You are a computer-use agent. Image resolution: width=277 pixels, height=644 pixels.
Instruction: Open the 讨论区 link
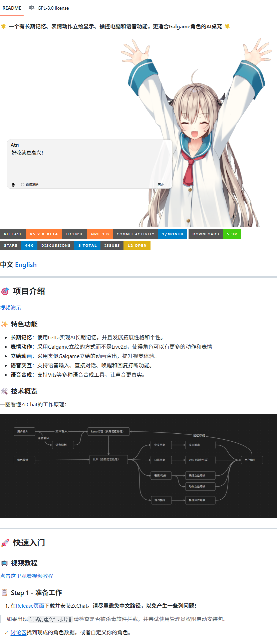pos(19,632)
